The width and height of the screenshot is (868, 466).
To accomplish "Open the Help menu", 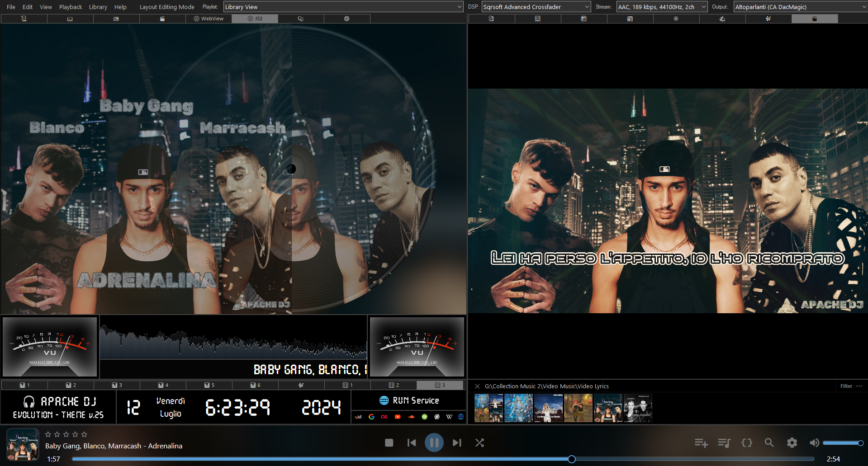I will (x=120, y=7).
